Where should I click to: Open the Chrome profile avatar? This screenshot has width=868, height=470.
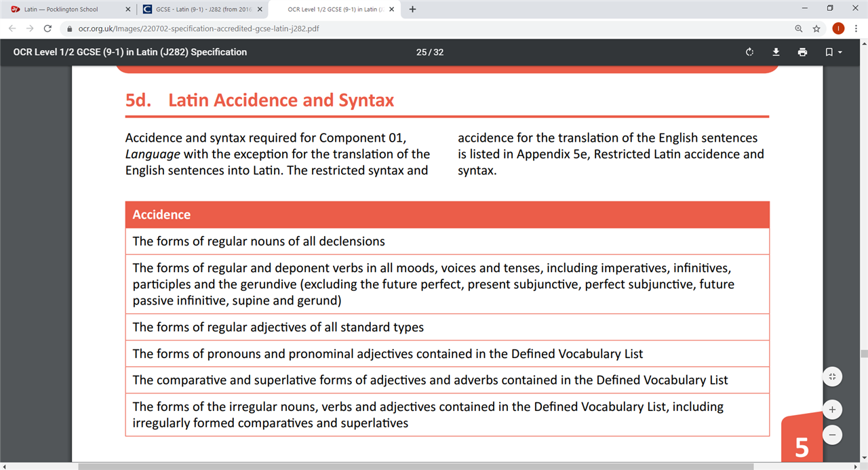(x=838, y=28)
